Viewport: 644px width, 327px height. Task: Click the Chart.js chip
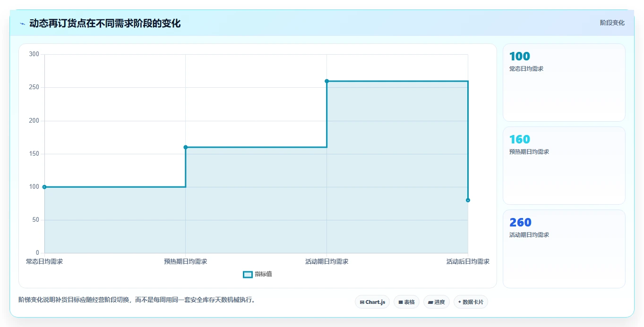point(372,302)
